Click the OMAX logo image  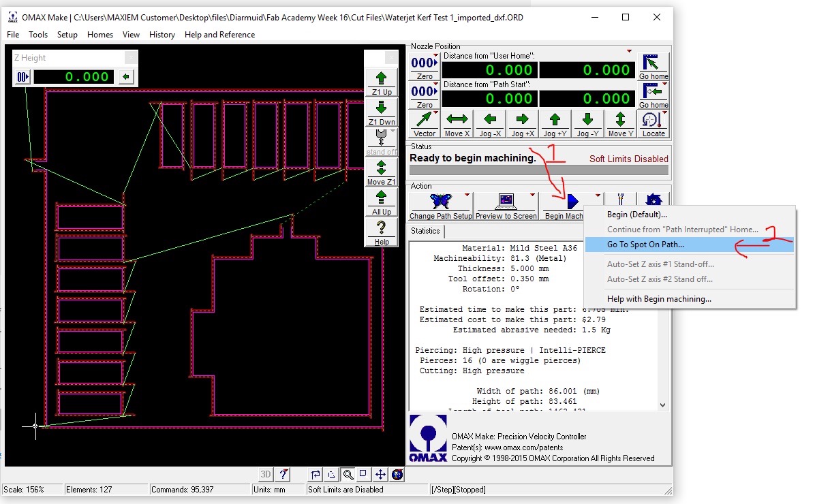pyautogui.click(x=428, y=439)
